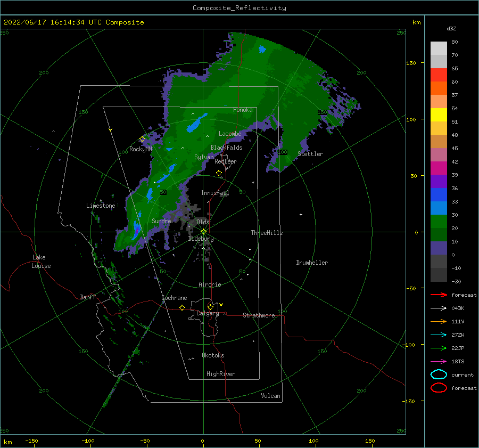Pick the light gray 70-80 dBZ swatch

click(439, 48)
